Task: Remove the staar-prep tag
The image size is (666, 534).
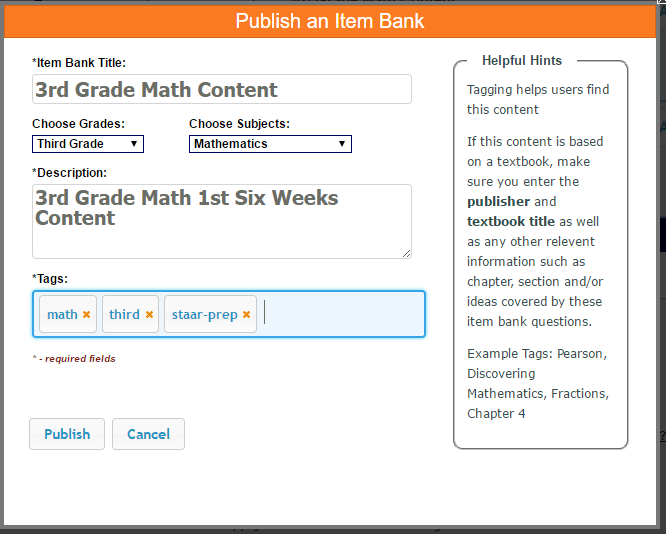Action: coord(246,315)
